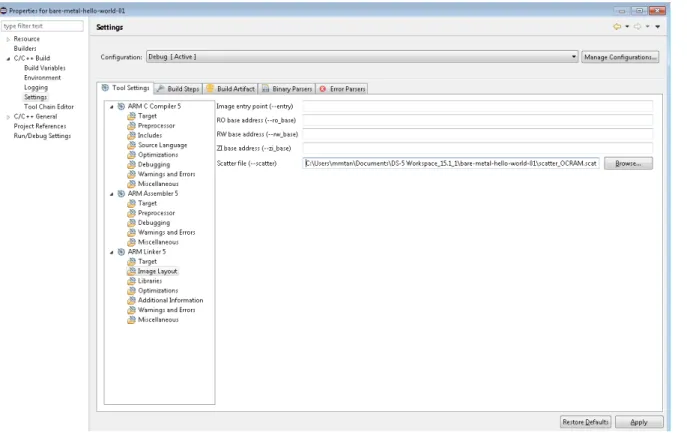
Task: Select Target under ARM Linker 5
Action: click(147, 261)
